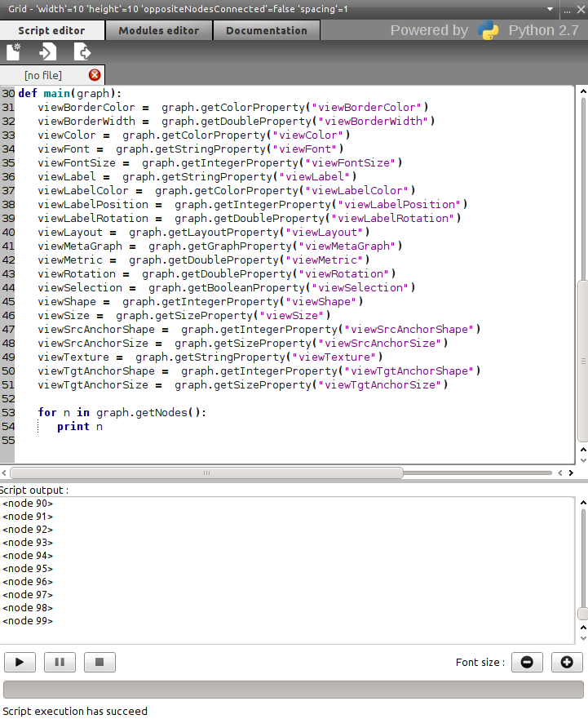Click the import script file icon

click(x=48, y=52)
